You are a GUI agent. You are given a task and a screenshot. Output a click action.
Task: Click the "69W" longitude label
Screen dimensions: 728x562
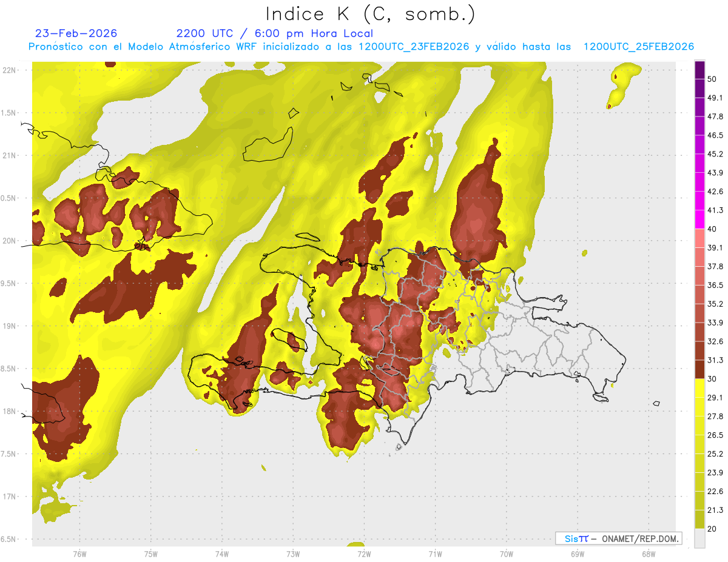tap(578, 554)
